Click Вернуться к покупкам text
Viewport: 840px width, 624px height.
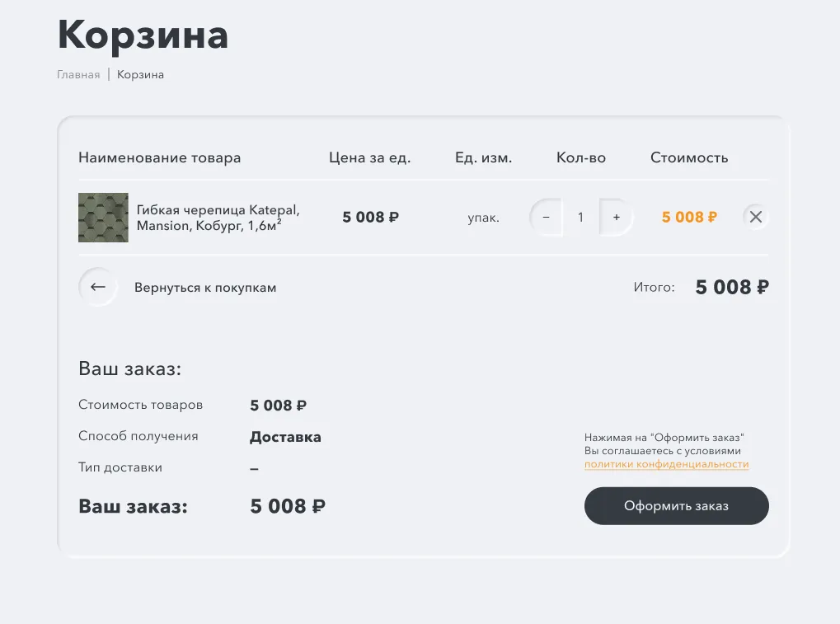pos(205,288)
